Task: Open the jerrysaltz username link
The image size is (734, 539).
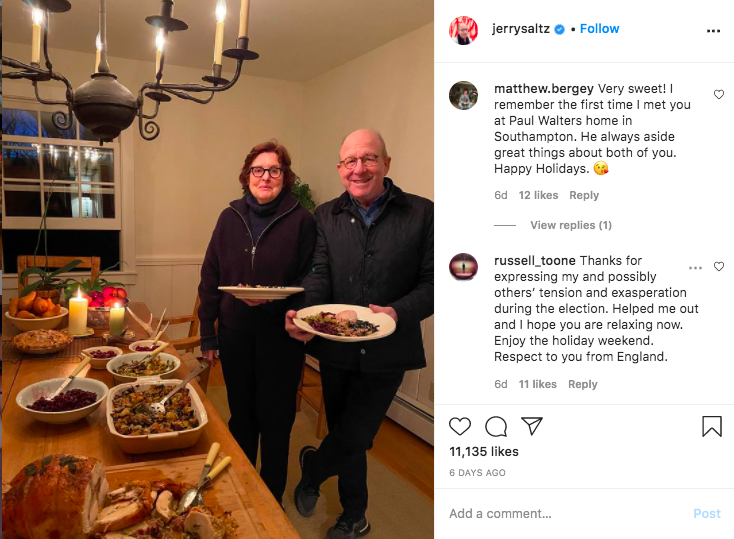Action: tap(521, 29)
